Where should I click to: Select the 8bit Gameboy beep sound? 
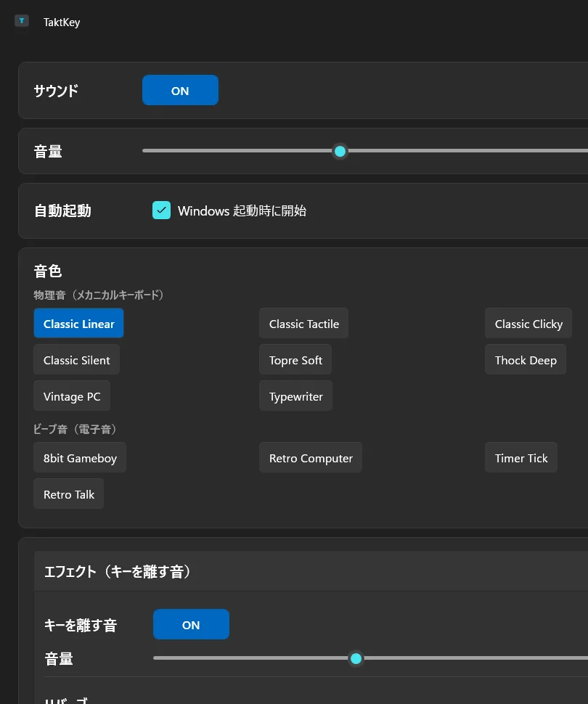[x=80, y=457]
